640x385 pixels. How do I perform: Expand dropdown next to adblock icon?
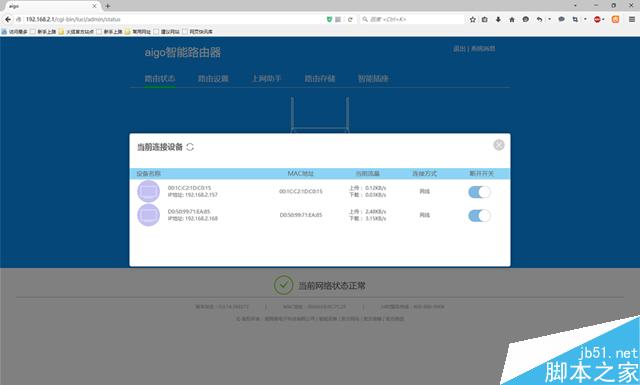pos(603,19)
